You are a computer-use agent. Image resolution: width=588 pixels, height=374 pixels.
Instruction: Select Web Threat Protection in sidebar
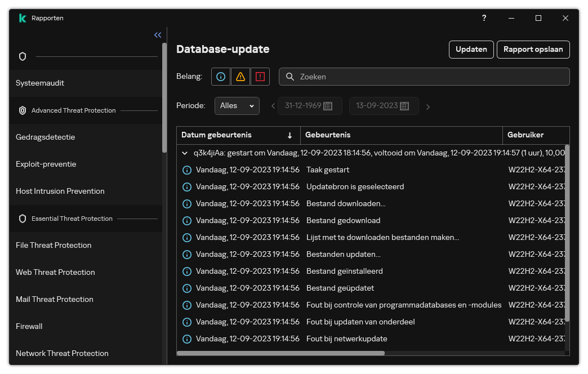(x=55, y=272)
